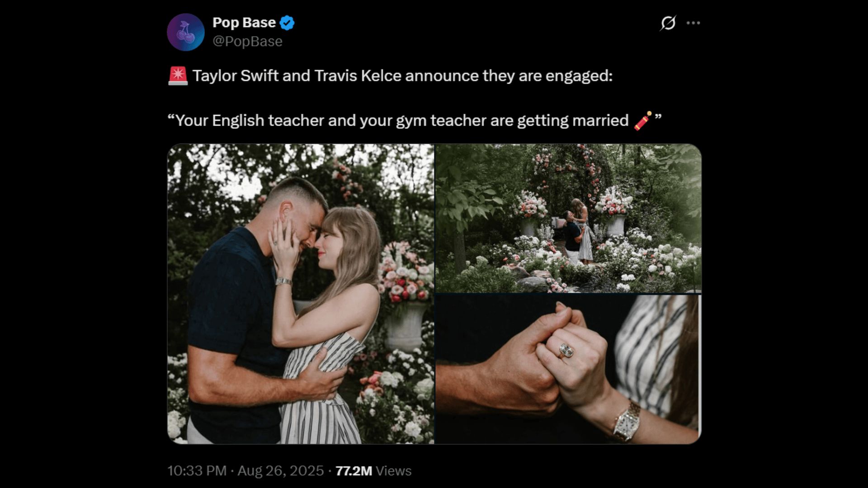Open the top-right garden proposal photo
The image size is (868, 488).
coord(568,218)
